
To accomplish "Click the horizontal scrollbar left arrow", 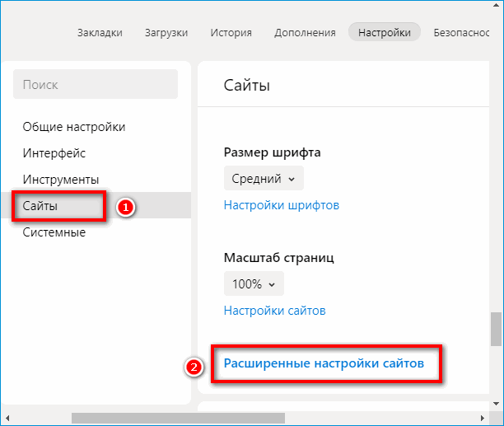I will coord(6,419).
